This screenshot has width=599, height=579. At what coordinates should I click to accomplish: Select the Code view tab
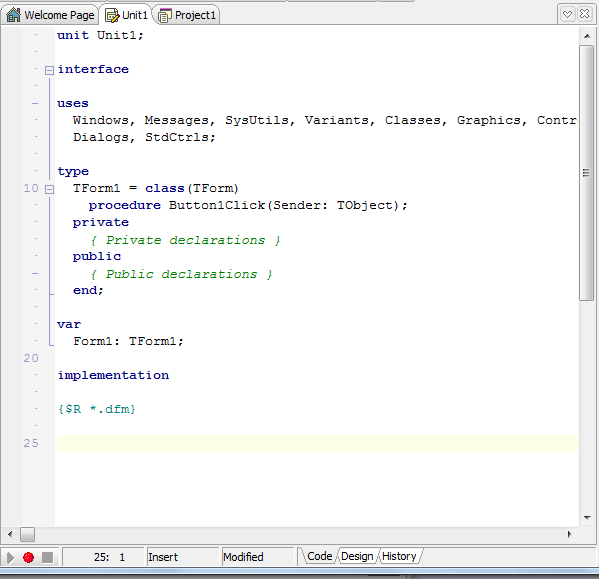(x=319, y=556)
